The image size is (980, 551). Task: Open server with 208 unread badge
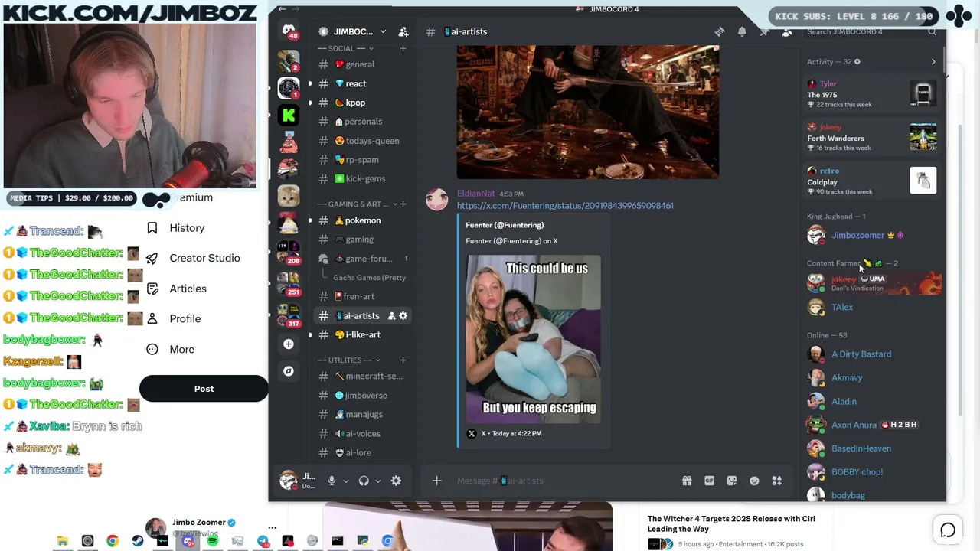[x=289, y=253]
